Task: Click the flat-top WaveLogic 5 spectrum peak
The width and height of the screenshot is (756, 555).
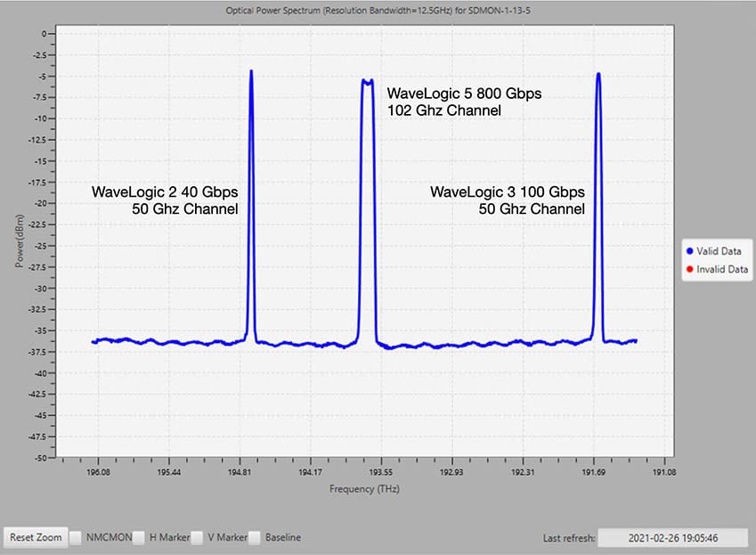Action: tap(368, 82)
